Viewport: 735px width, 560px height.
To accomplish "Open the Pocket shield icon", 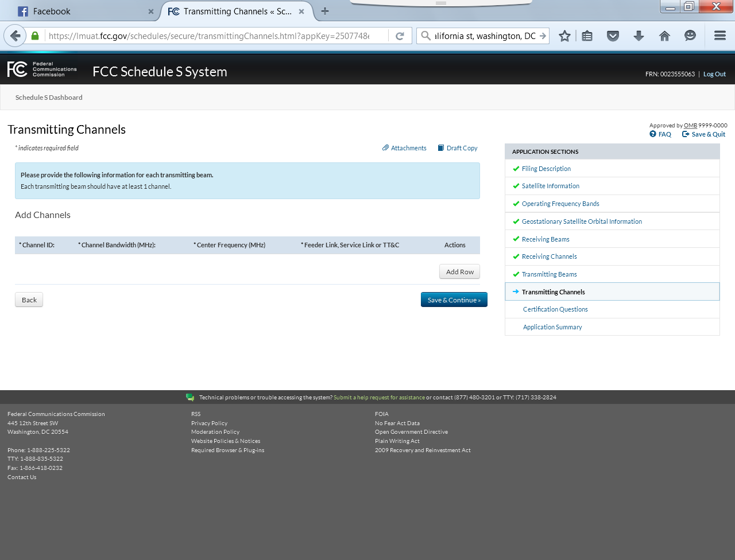I will (x=613, y=36).
